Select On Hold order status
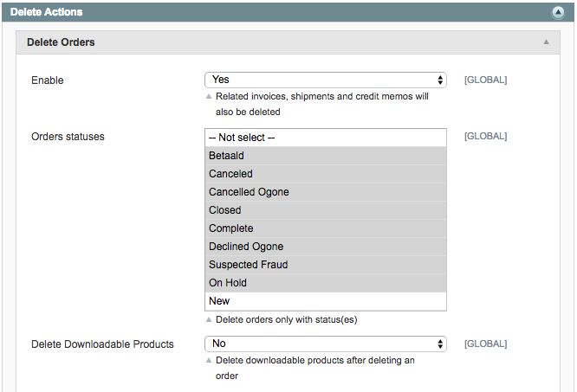The width and height of the screenshot is (577, 392). 326,283
